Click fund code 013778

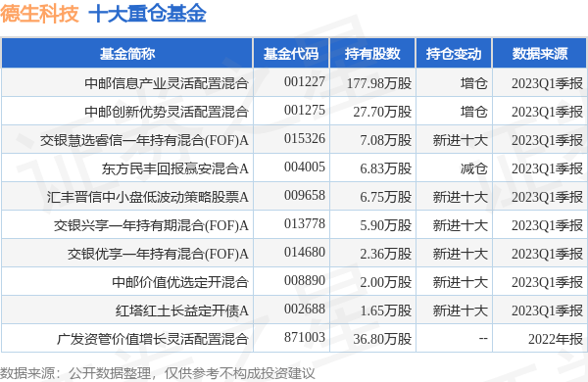305,223
